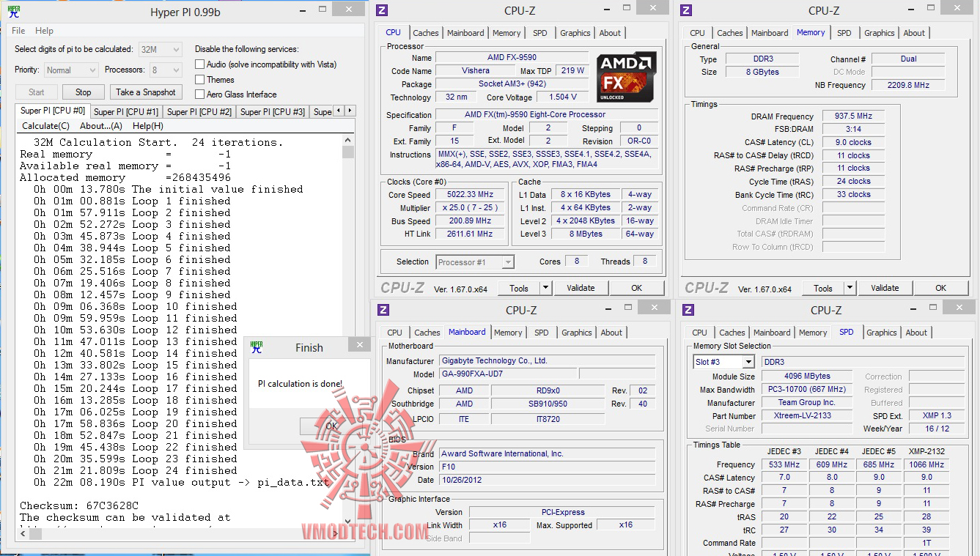Click the Code Name value Vishera
The image size is (980, 556).
click(476, 70)
